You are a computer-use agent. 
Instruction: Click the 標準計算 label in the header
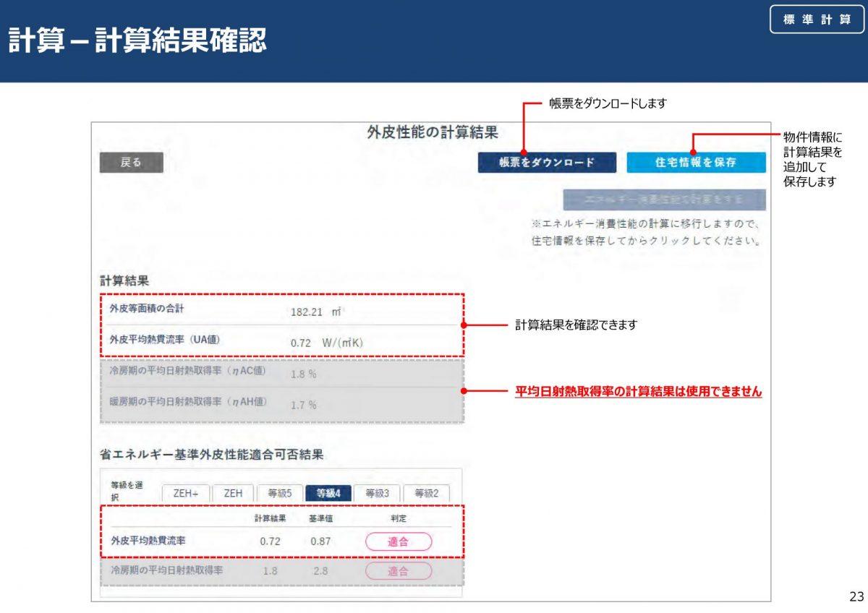coord(817,20)
